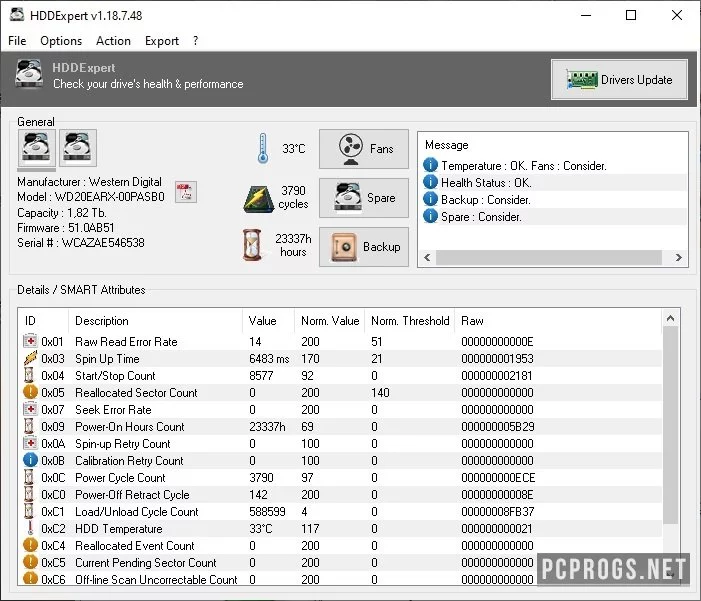Click the SMART table vertical scrollbar thumb
The height and width of the screenshot is (601, 701).
pos(670,425)
